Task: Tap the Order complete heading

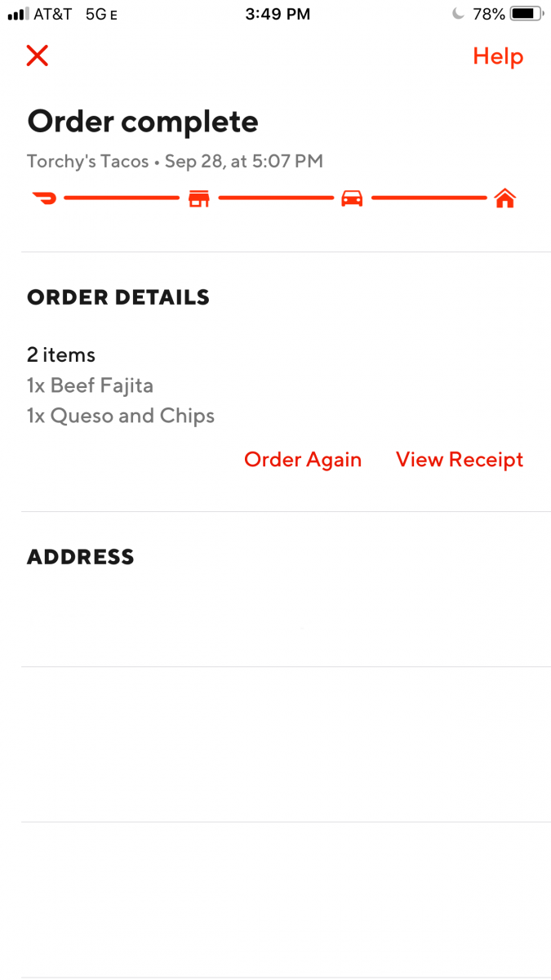Action: point(143,122)
